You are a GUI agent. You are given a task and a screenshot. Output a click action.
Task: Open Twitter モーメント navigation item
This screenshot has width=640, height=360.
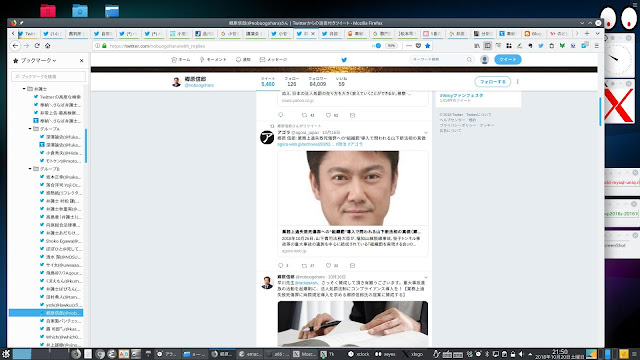click(213, 60)
